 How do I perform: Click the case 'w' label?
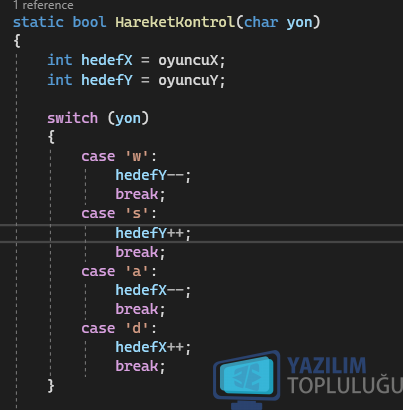[x=119, y=156]
